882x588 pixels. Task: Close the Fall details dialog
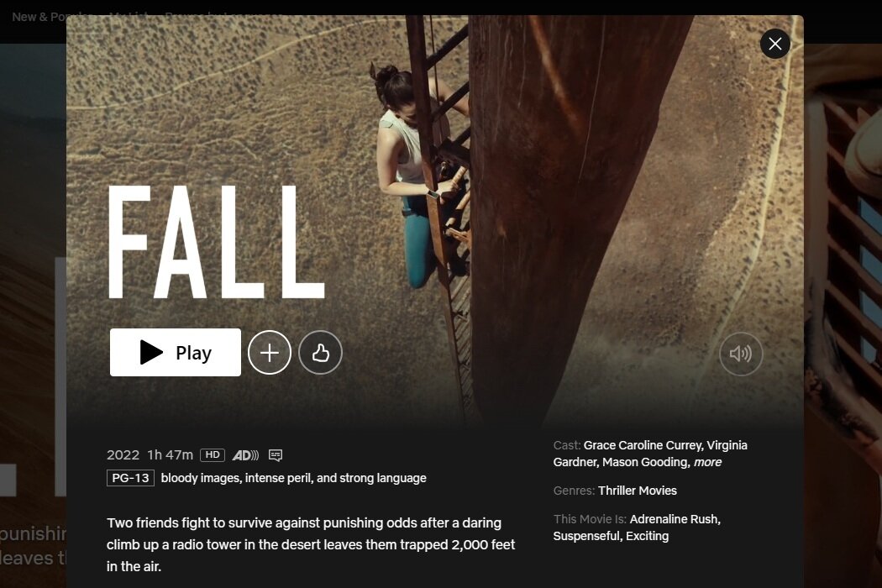pyautogui.click(x=774, y=44)
